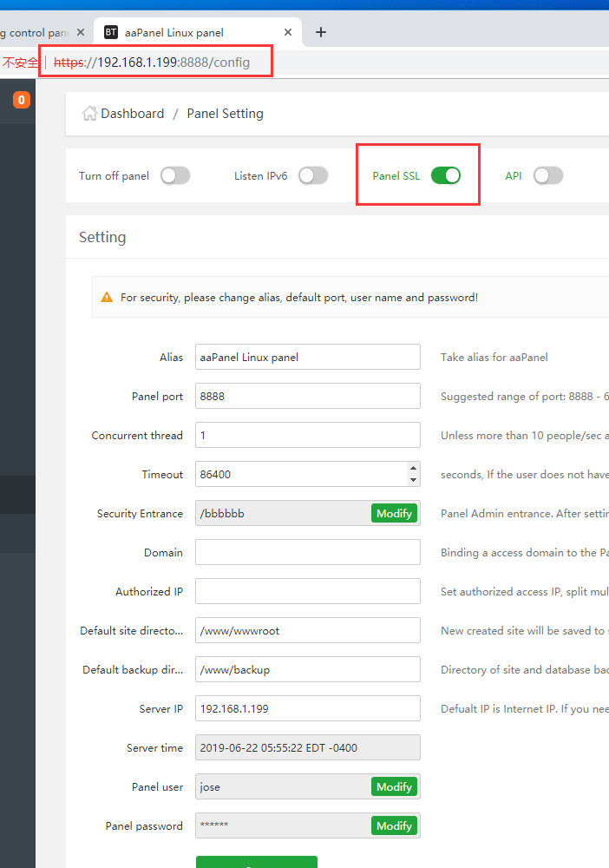Modify the Panel user name
This screenshot has width=609, height=868.
(394, 787)
